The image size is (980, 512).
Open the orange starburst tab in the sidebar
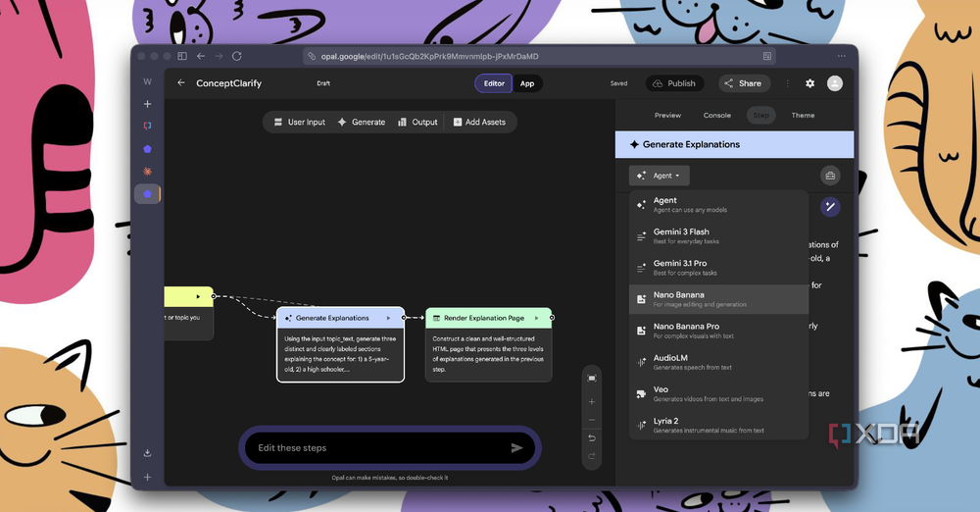coord(148,171)
